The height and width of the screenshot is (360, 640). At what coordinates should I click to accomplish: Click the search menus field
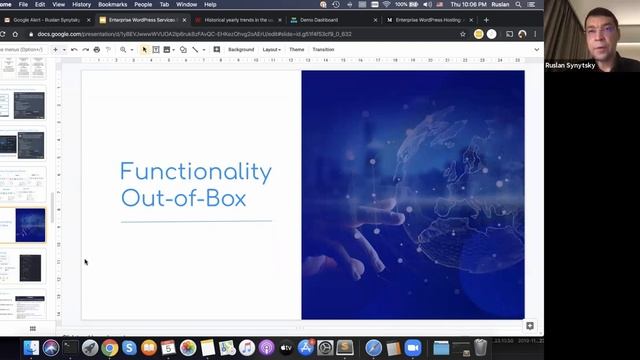(x=22, y=49)
